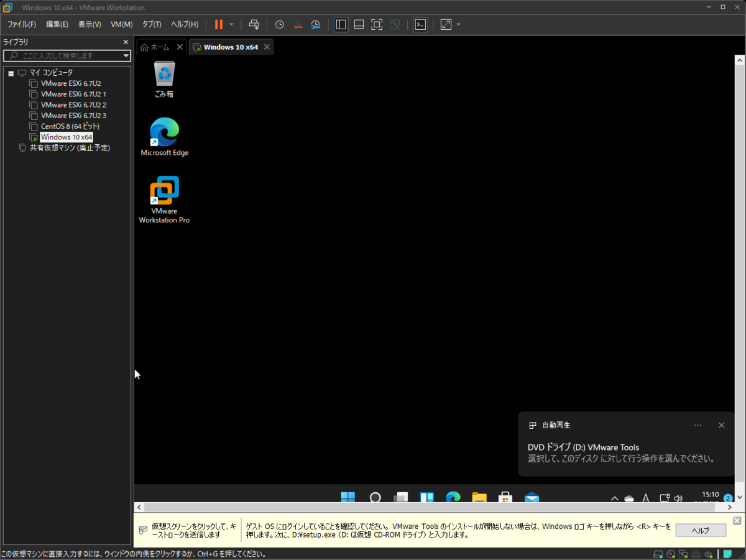
Task: Open the 表示(V) menu
Action: 90,24
